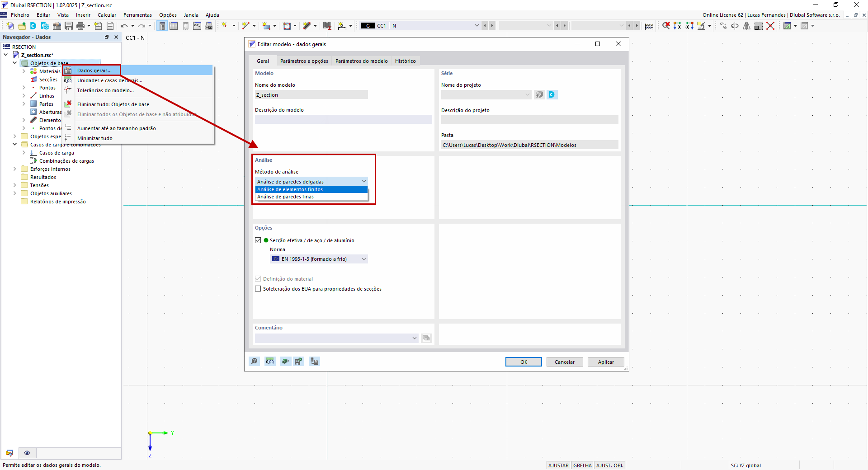Open the Ferramentas menu
This screenshot has width=868, height=470.
(137, 15)
